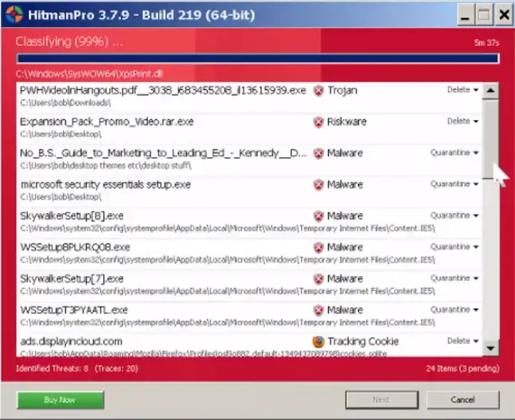
Task: Click the shield icon for WSSetupT3PYAATL.exe
Action: click(318, 310)
